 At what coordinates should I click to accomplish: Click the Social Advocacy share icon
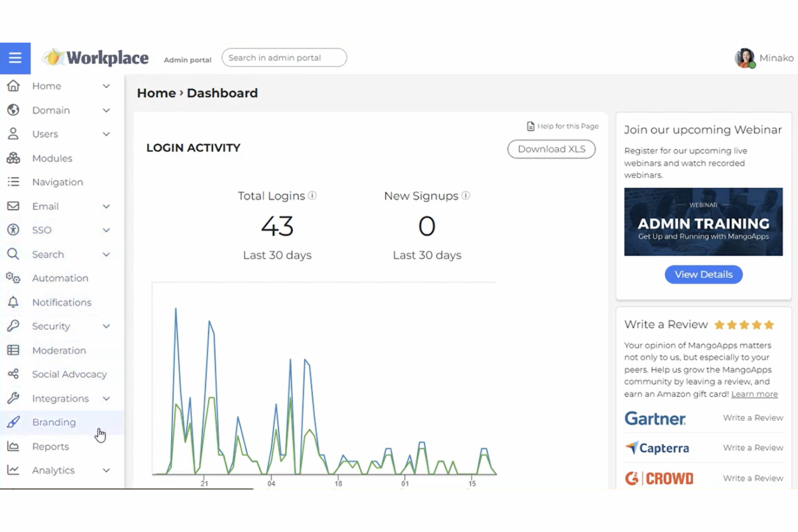13,374
